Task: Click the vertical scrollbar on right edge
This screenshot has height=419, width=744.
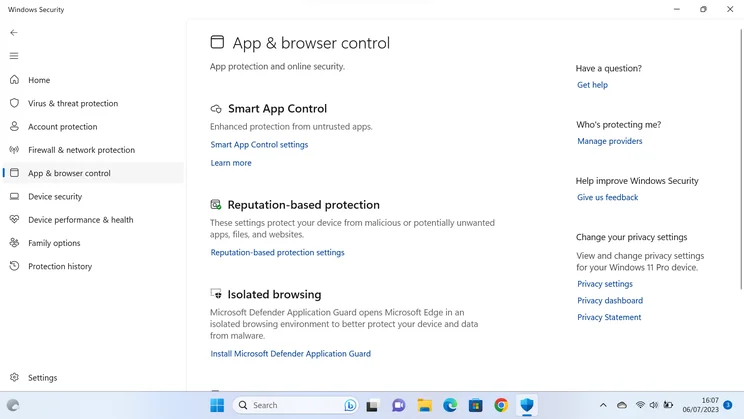Action: point(741,159)
